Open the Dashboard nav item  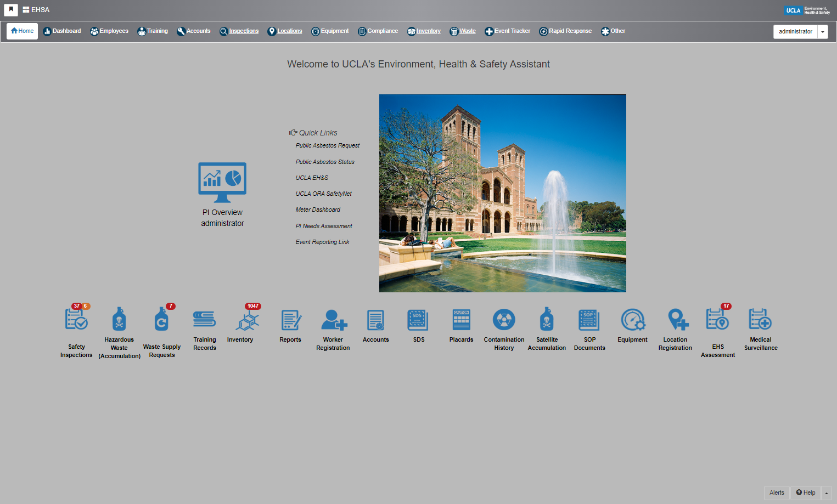pyautogui.click(x=62, y=31)
